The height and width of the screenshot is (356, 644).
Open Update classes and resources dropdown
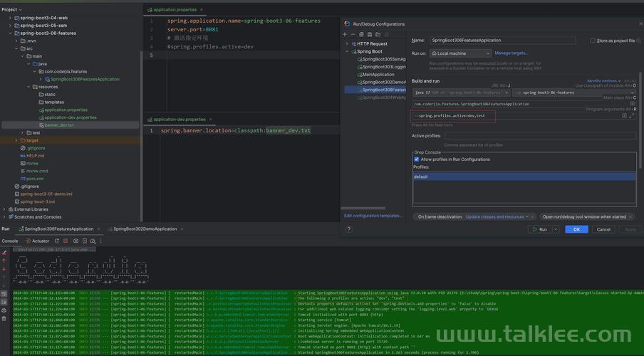point(497,216)
